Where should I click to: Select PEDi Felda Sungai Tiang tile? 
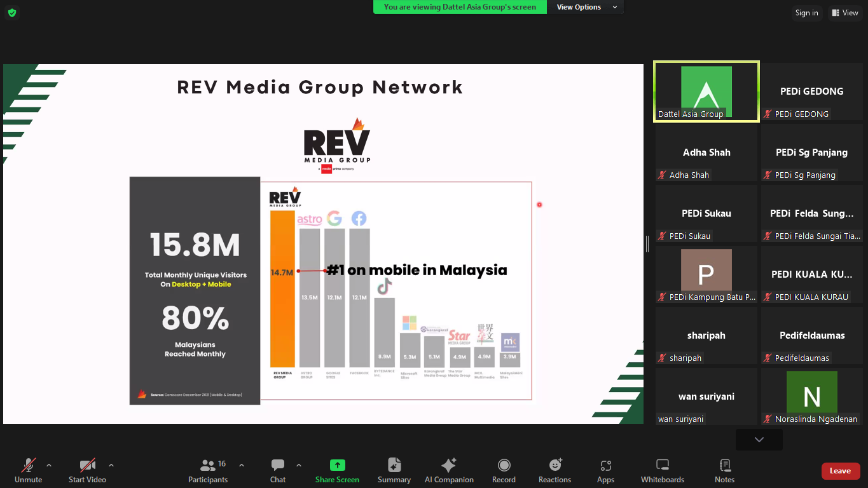(x=812, y=213)
